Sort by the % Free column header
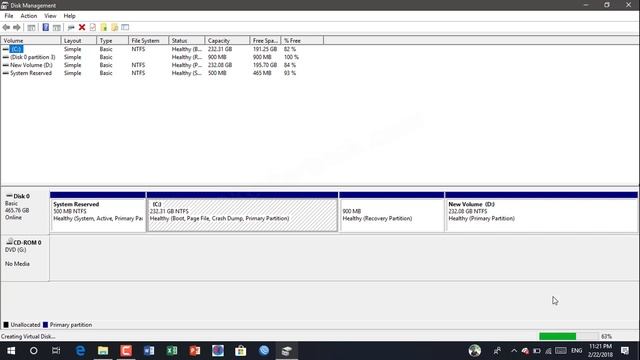 (302, 40)
